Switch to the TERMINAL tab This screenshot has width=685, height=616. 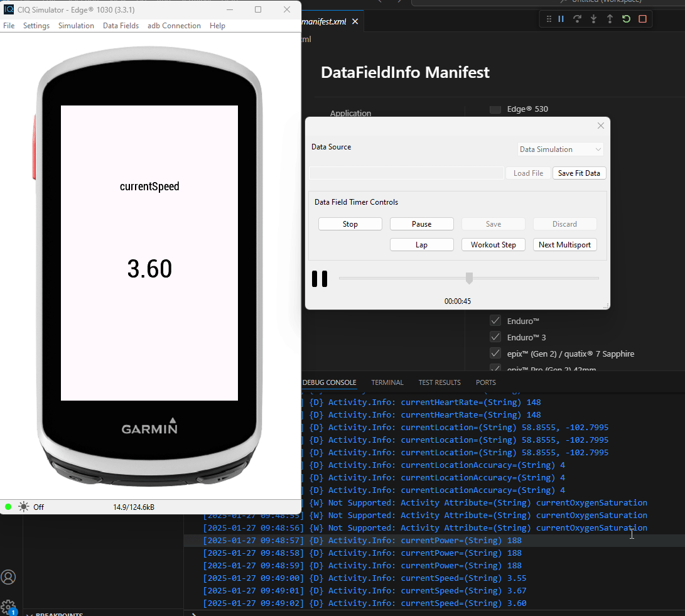pos(387,382)
